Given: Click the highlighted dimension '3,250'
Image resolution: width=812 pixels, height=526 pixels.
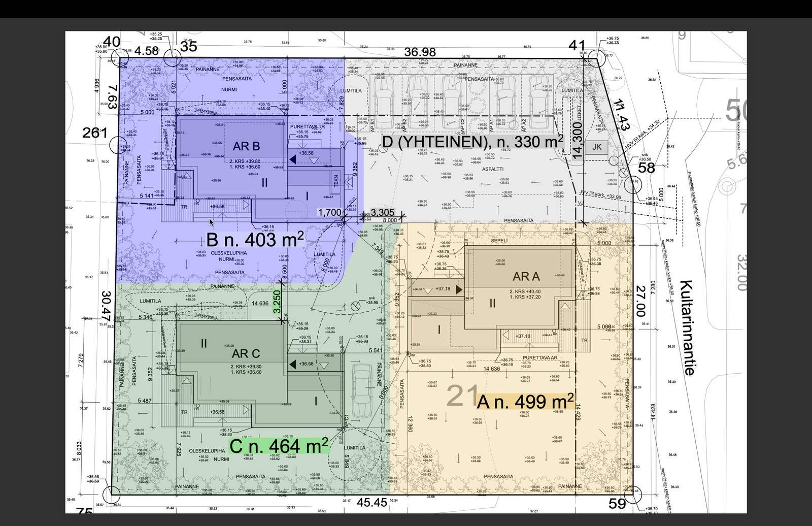Looking at the screenshot, I should (277, 302).
